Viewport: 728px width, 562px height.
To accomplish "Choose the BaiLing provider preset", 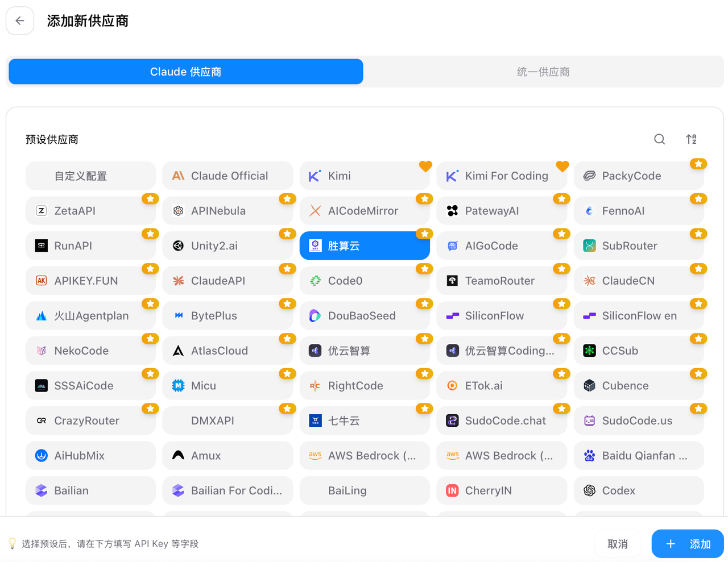I will (365, 490).
